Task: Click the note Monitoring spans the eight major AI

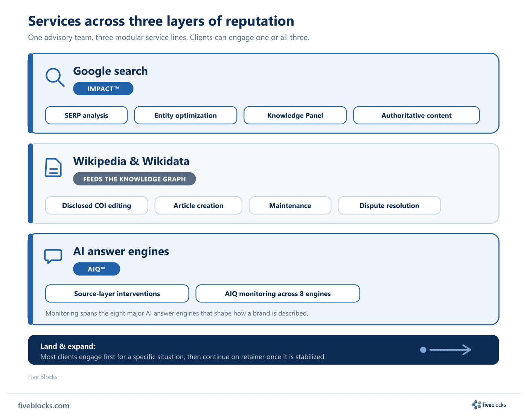Action: click(x=177, y=313)
